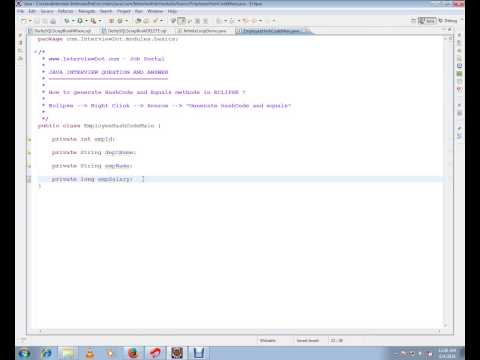Open the Edit menu
This screenshot has height=360, width=480.
pyautogui.click(x=32, y=11)
